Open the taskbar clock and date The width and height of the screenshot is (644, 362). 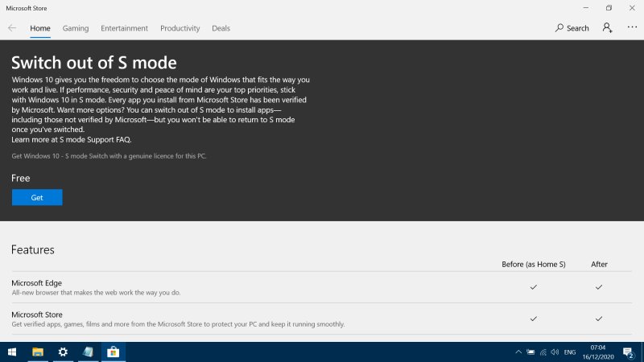click(x=598, y=352)
